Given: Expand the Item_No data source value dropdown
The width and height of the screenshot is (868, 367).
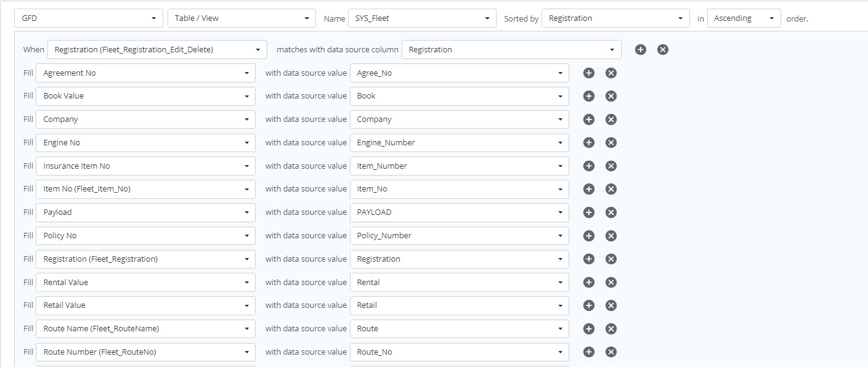Looking at the screenshot, I should pos(459,189).
